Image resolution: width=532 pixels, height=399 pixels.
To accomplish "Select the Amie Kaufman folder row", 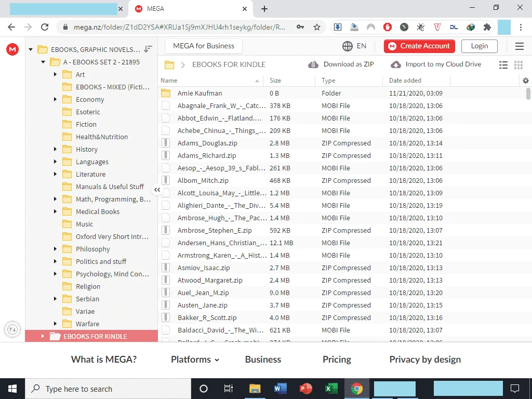I will click(342, 94).
